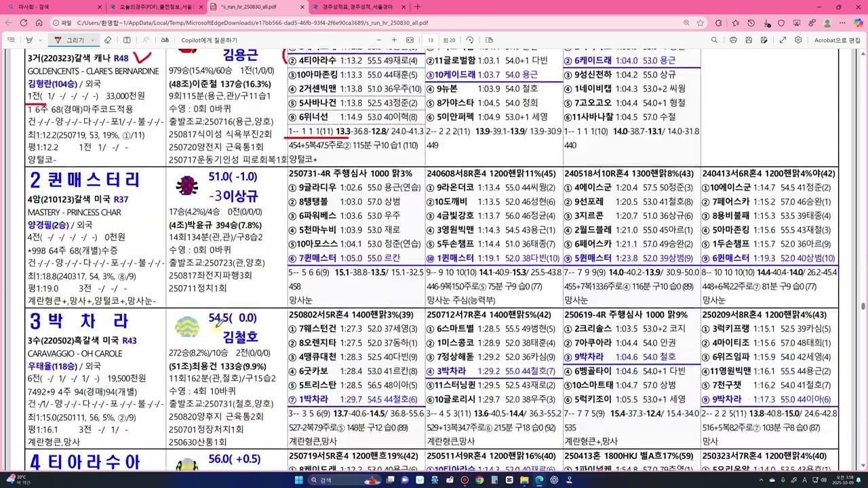
Task: Print the PDF document
Action: [734, 40]
